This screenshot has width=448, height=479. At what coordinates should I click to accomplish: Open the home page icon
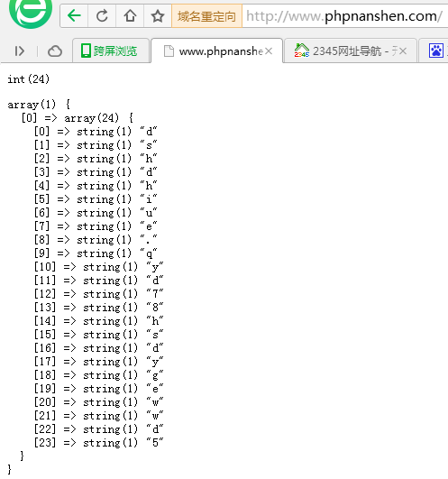(x=130, y=16)
